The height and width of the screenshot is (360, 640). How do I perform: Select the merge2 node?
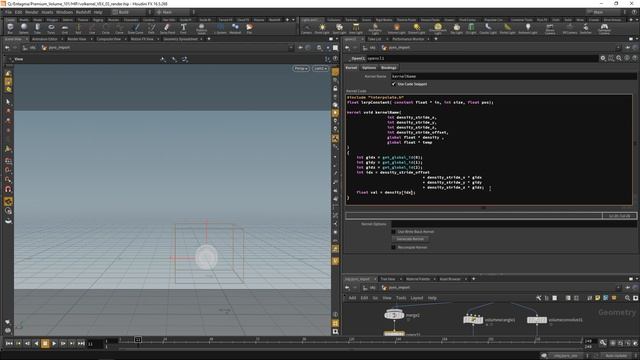coord(394,315)
